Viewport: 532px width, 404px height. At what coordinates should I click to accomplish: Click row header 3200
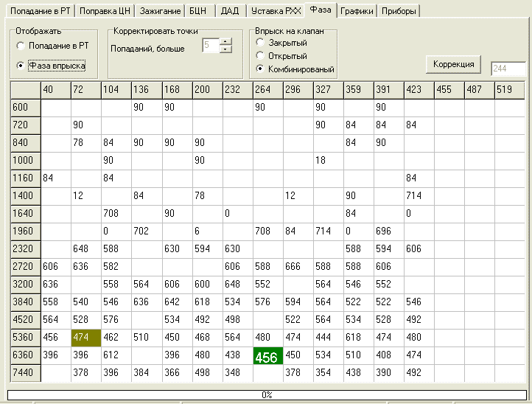click(26, 284)
